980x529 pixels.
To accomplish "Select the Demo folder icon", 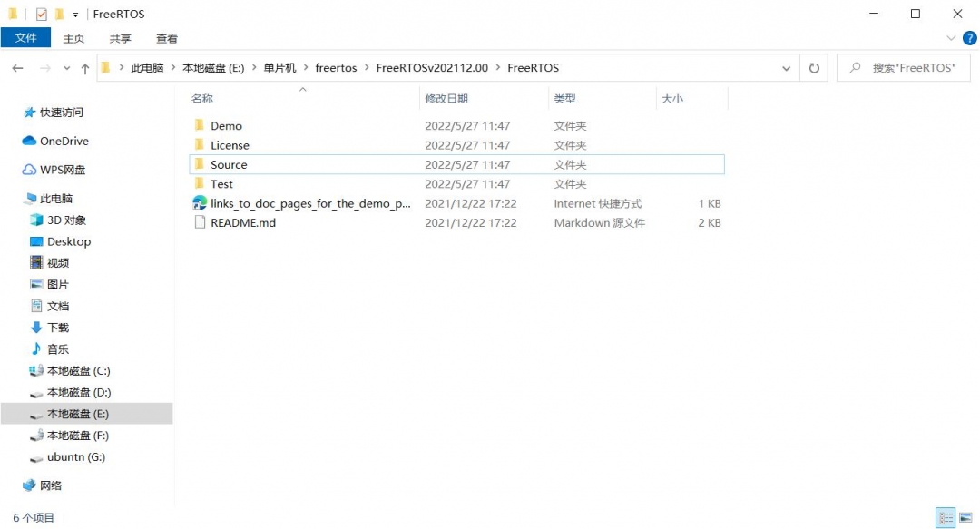I will 200,126.
